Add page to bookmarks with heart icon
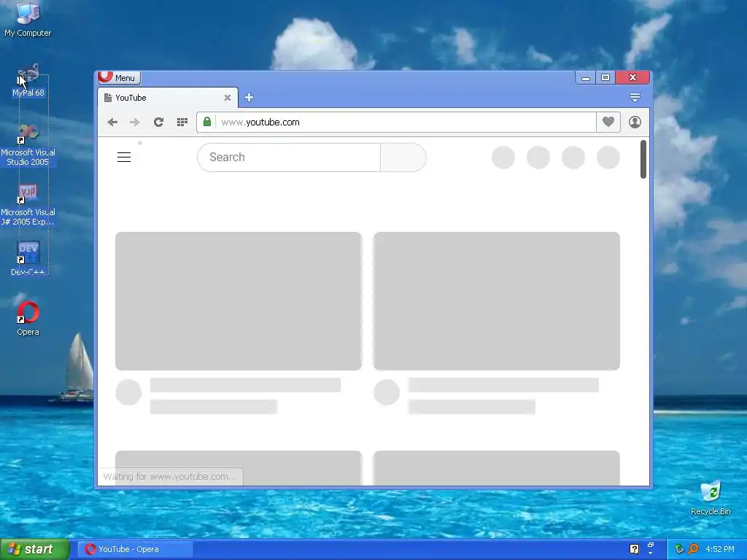 (x=608, y=122)
